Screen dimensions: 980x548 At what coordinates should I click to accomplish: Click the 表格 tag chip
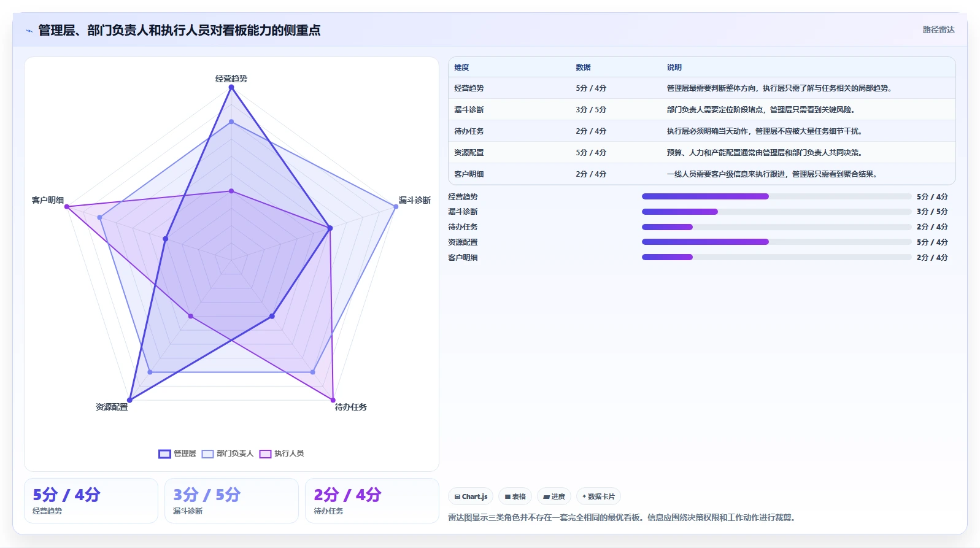click(x=515, y=496)
